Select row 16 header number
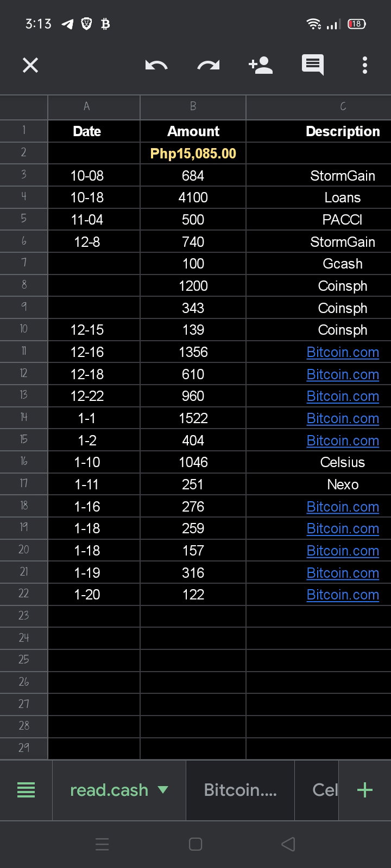391x868 pixels. pyautogui.click(x=24, y=462)
